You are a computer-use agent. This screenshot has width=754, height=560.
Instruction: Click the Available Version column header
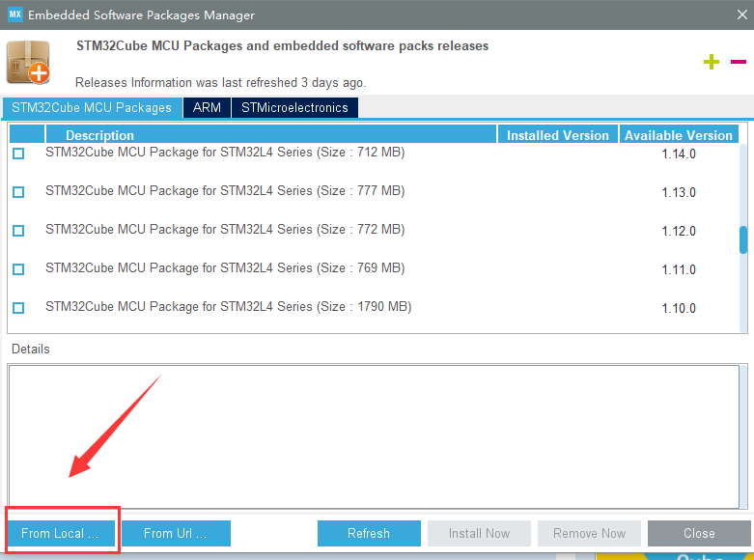click(x=679, y=135)
